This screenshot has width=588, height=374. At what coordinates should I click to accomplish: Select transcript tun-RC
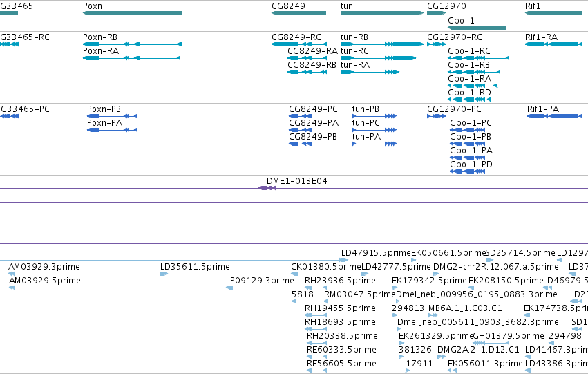(378, 58)
